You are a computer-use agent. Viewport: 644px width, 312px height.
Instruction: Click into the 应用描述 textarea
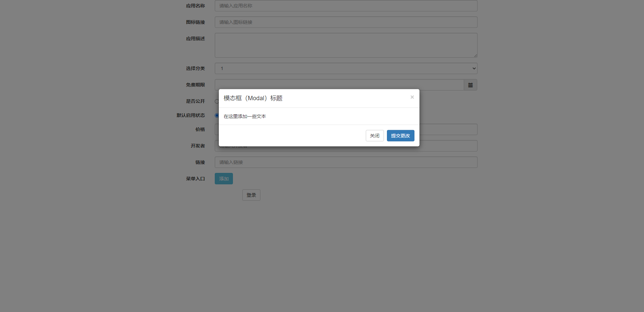pos(346,45)
